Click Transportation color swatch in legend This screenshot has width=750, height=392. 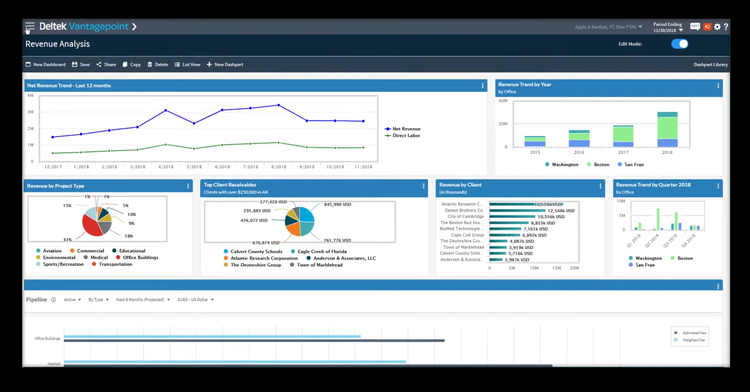click(x=93, y=264)
